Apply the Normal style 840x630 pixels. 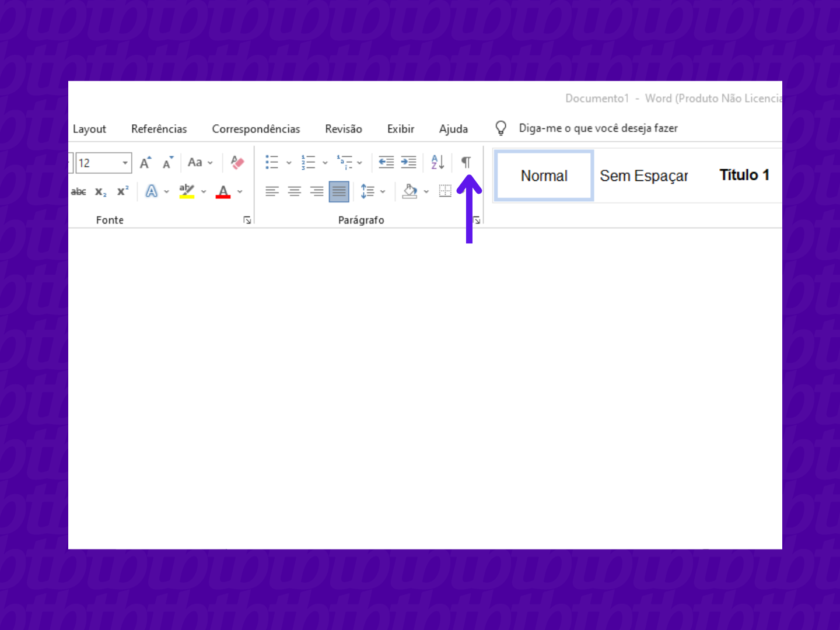(544, 176)
